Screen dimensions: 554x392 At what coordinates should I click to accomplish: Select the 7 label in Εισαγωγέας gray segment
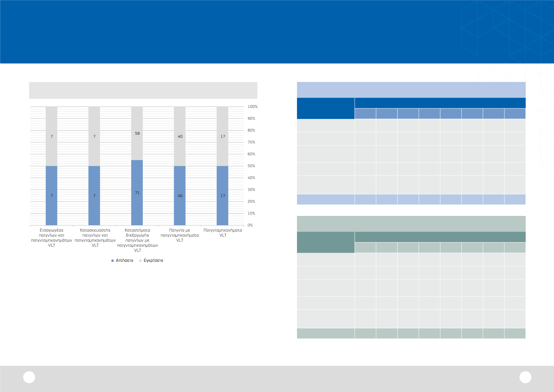click(52, 137)
